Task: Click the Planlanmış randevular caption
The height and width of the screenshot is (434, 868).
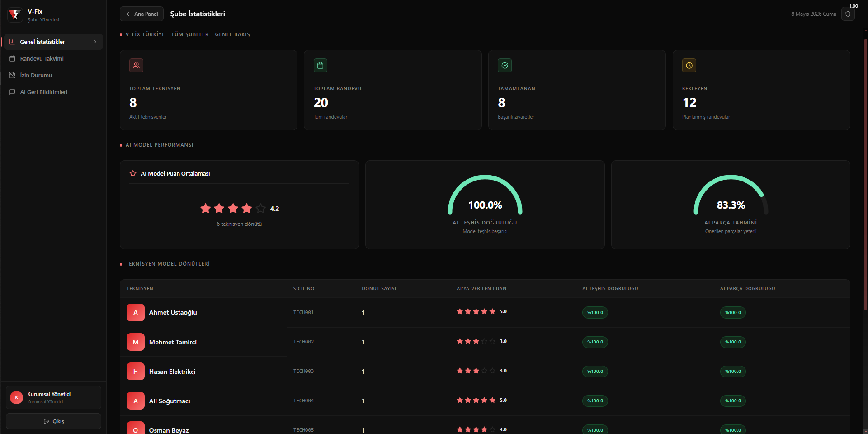Action: click(706, 117)
